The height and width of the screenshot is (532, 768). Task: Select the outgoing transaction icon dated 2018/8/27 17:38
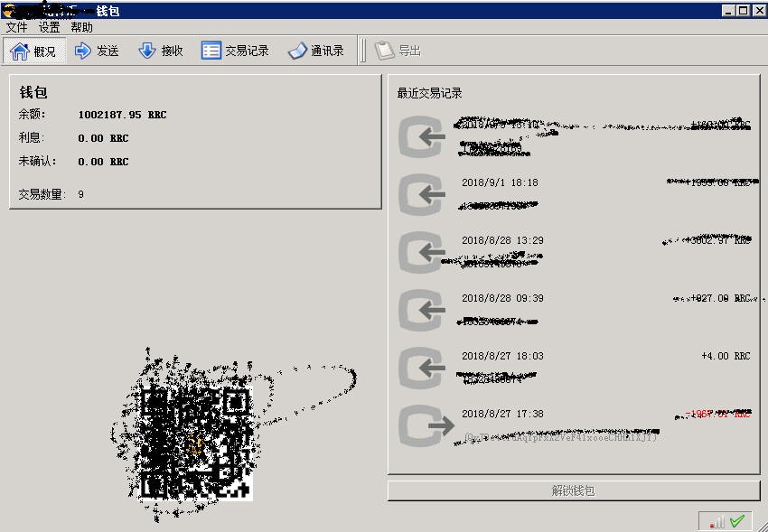(426, 425)
